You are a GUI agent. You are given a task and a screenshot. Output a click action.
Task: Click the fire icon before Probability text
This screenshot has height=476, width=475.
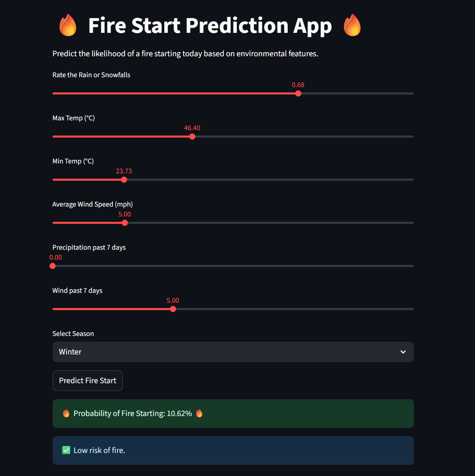[x=66, y=413]
